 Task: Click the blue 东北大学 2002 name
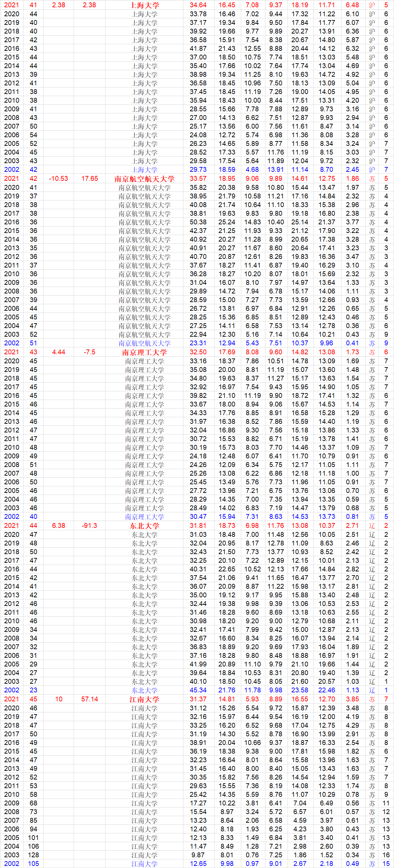click(144, 690)
